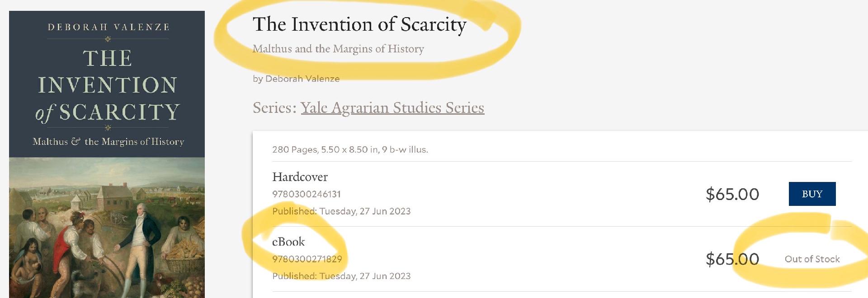
Task: Open the Yale Agrarian Studies Series link
Action: (x=392, y=108)
